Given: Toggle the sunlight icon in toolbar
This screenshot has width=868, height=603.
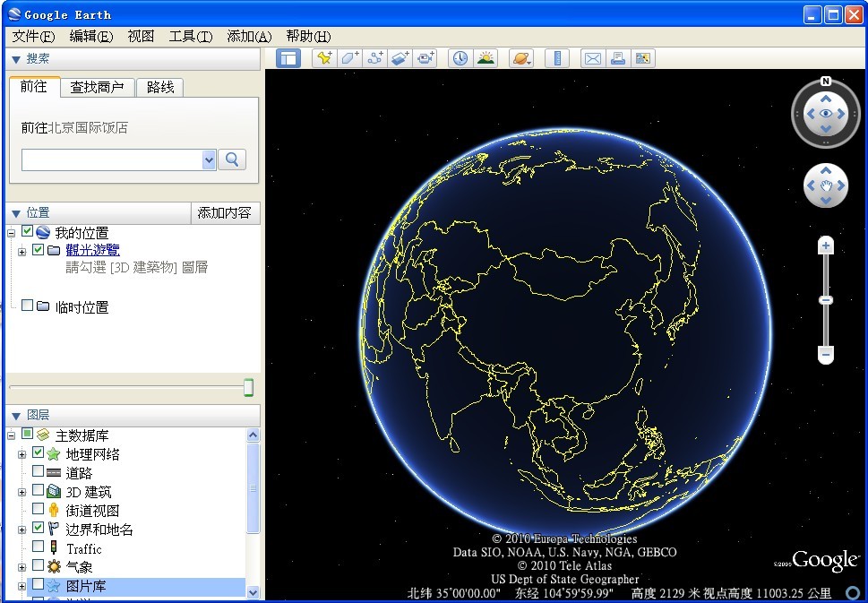Looking at the screenshot, I should pos(486,58).
